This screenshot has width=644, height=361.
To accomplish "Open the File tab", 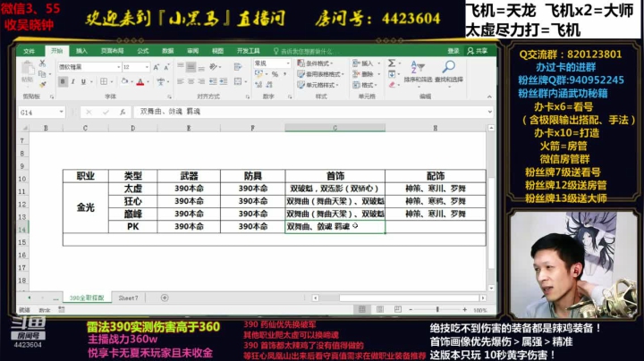I will coord(30,51).
